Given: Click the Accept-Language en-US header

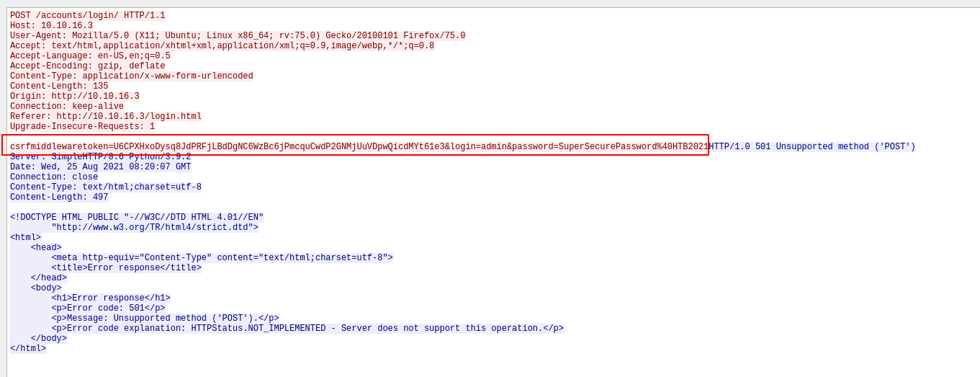Looking at the screenshot, I should [x=90, y=56].
